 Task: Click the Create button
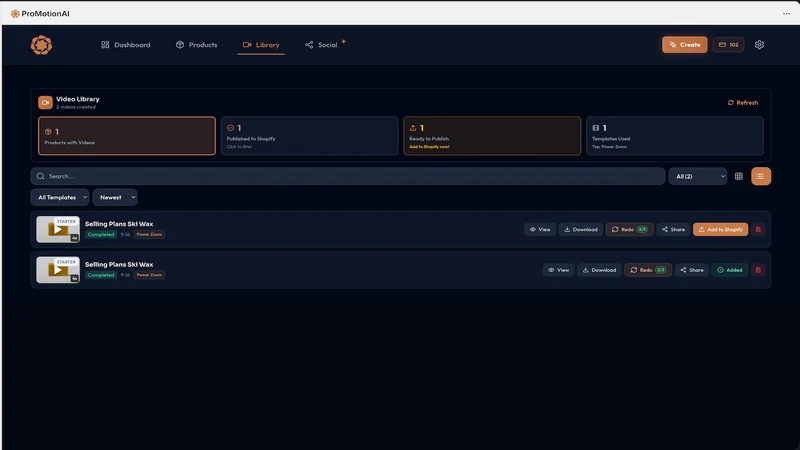click(685, 45)
